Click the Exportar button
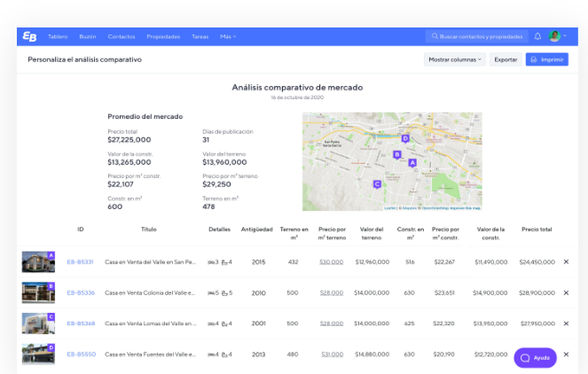588x374 pixels. (x=506, y=59)
